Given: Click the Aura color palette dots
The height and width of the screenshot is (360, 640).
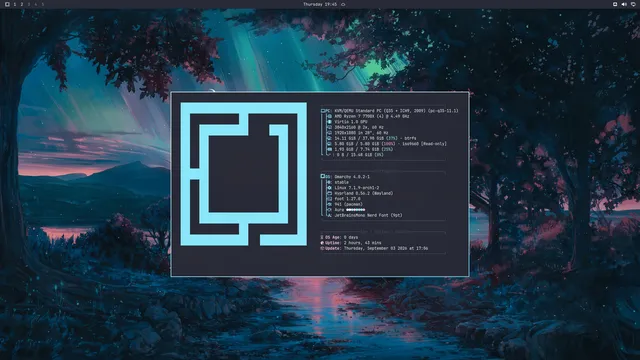Looking at the screenshot, I should tap(356, 210).
